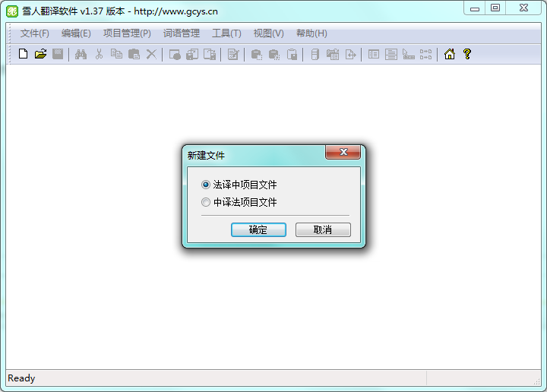Click the X Delete toolbar icon

click(x=151, y=54)
